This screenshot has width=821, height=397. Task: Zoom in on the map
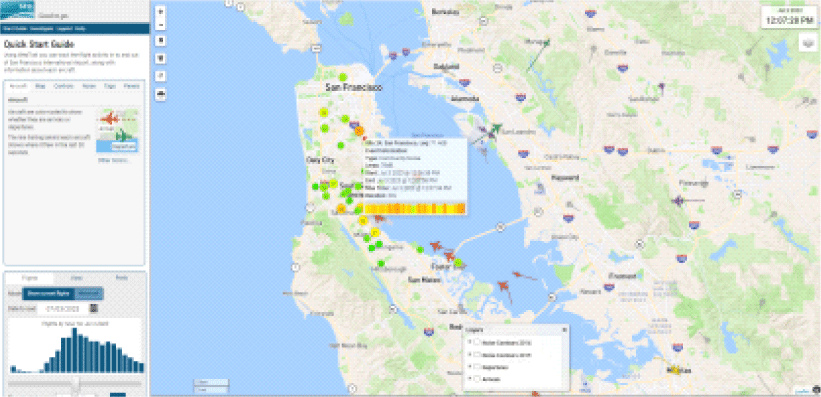161,10
